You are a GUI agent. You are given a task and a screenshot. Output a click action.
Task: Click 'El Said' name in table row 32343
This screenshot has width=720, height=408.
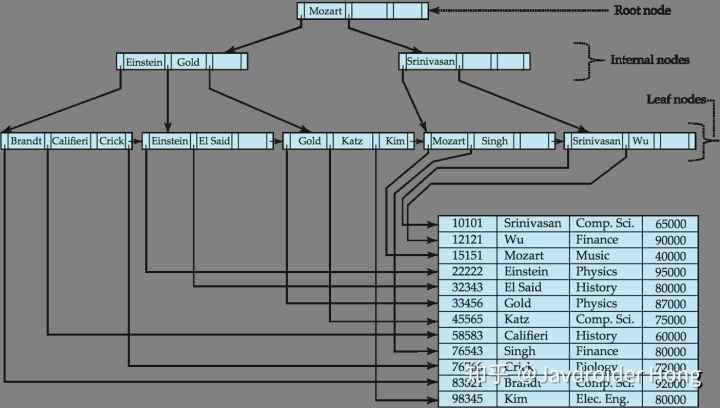tap(523, 287)
